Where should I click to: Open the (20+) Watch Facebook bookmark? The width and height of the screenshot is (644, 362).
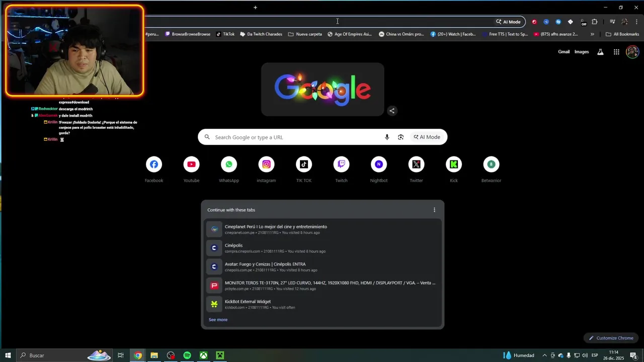click(453, 34)
